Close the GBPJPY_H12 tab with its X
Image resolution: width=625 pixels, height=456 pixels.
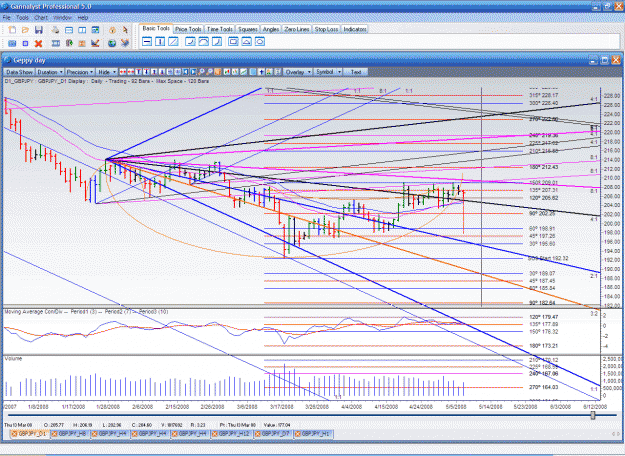coord(216,434)
